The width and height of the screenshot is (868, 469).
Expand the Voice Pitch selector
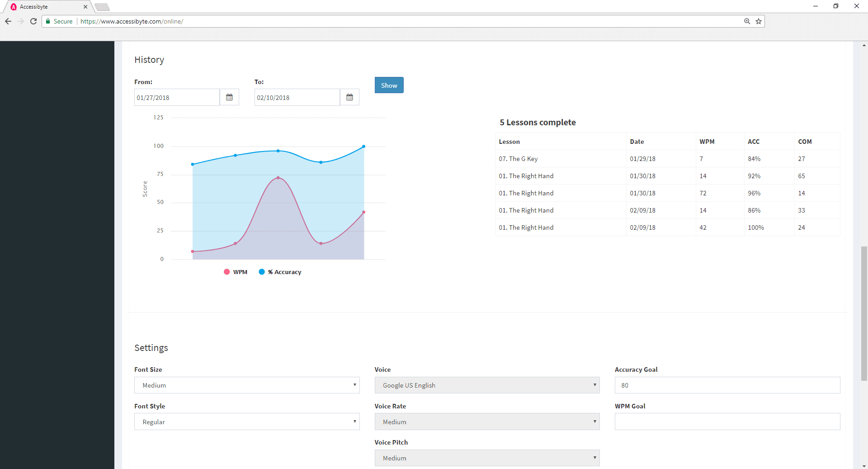[x=487, y=458]
